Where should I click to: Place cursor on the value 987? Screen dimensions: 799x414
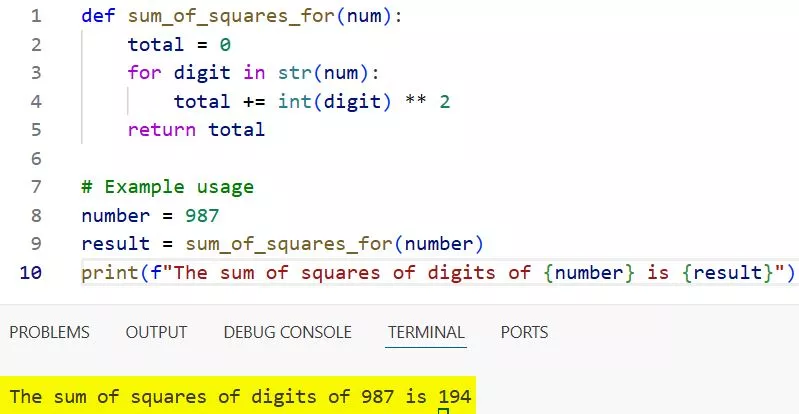click(x=203, y=215)
